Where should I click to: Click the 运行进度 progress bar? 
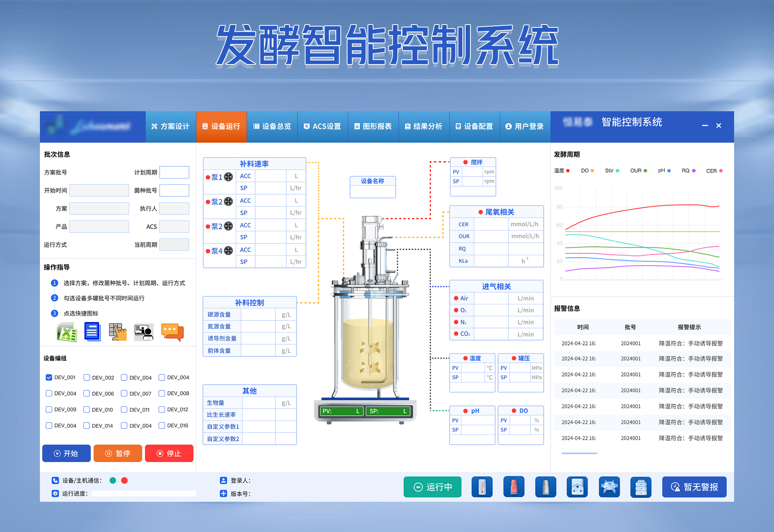(144, 493)
